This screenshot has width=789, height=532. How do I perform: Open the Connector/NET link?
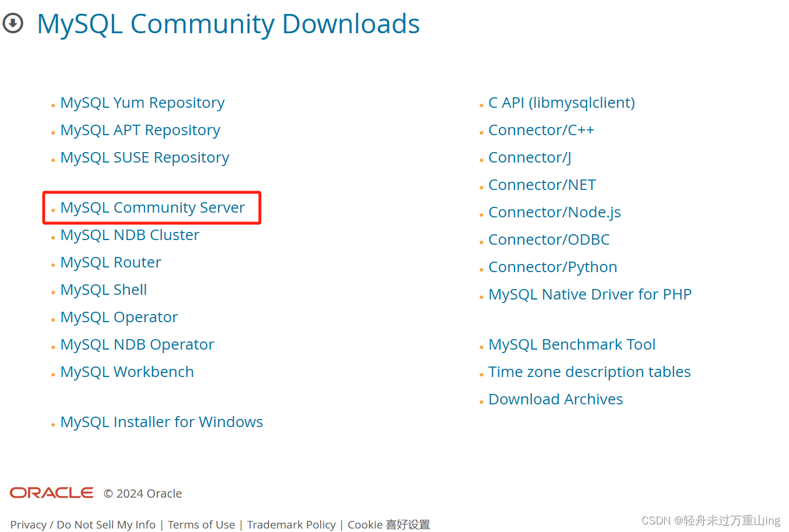pyautogui.click(x=542, y=185)
